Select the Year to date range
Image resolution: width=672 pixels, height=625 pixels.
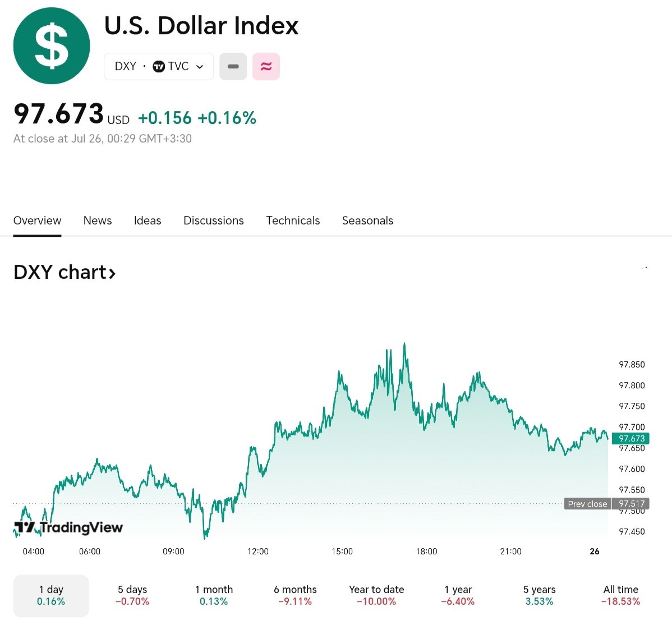point(376,595)
